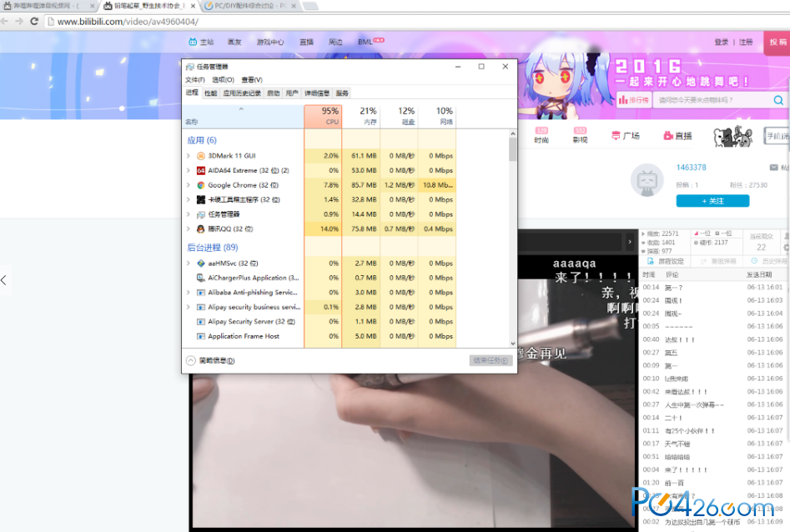Open the 选项(O) menu

[x=224, y=79]
